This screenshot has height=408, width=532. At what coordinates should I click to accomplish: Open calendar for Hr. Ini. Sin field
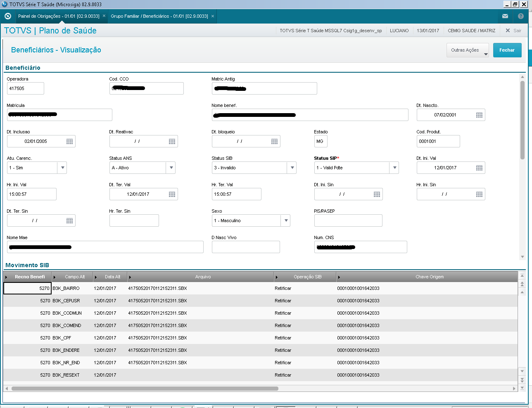click(x=479, y=194)
